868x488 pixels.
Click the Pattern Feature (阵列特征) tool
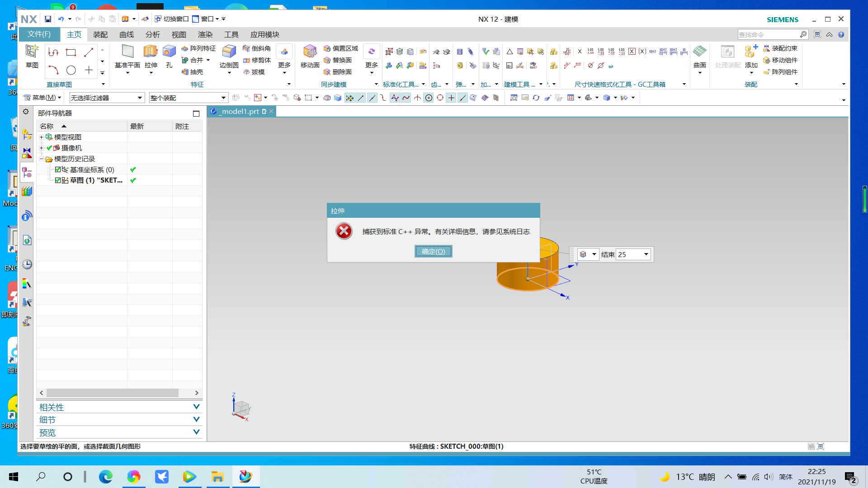[x=198, y=48]
